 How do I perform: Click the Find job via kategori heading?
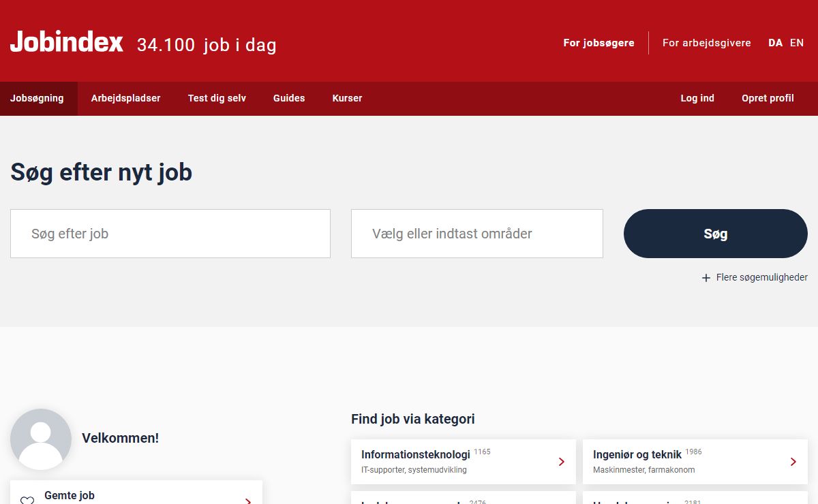[413, 419]
